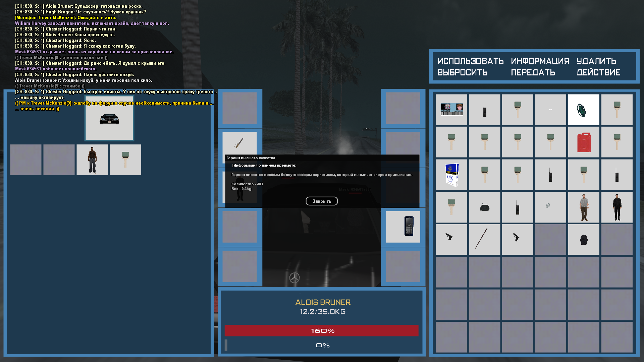Select the cane stick inventory item
This screenshot has height=362, width=644.
tap(484, 240)
